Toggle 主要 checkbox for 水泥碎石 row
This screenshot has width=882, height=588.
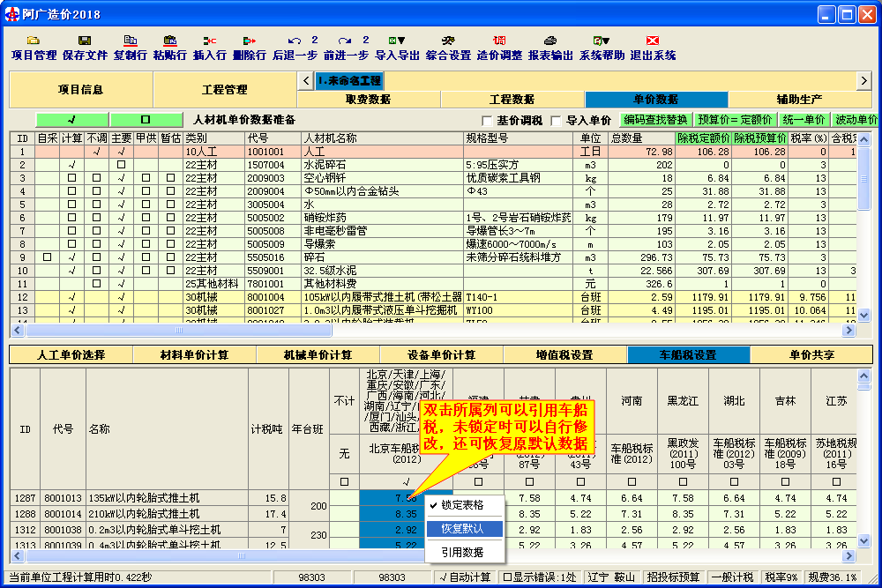pyautogui.click(x=121, y=165)
